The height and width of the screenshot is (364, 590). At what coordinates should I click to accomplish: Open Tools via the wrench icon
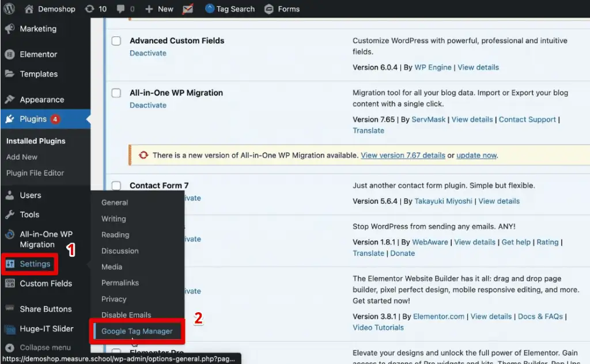tap(9, 214)
